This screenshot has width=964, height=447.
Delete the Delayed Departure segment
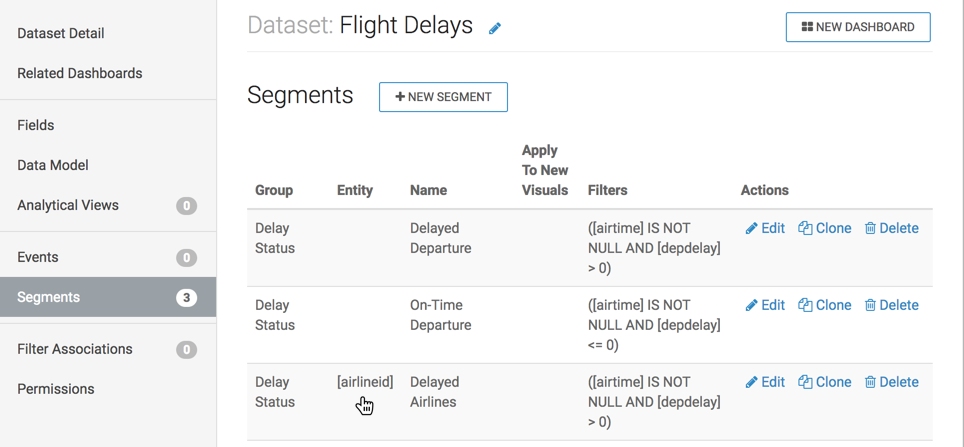click(891, 228)
